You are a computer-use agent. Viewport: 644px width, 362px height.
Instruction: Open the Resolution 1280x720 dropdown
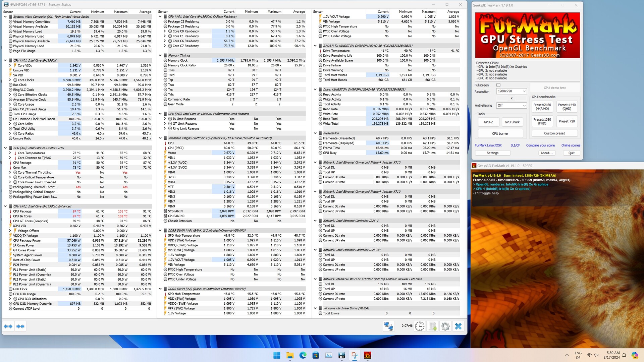[x=511, y=91]
